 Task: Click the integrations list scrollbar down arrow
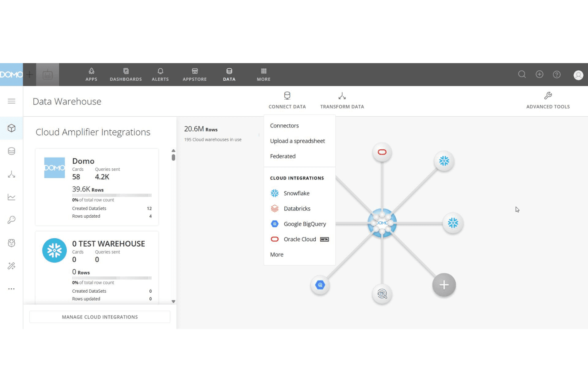(174, 301)
